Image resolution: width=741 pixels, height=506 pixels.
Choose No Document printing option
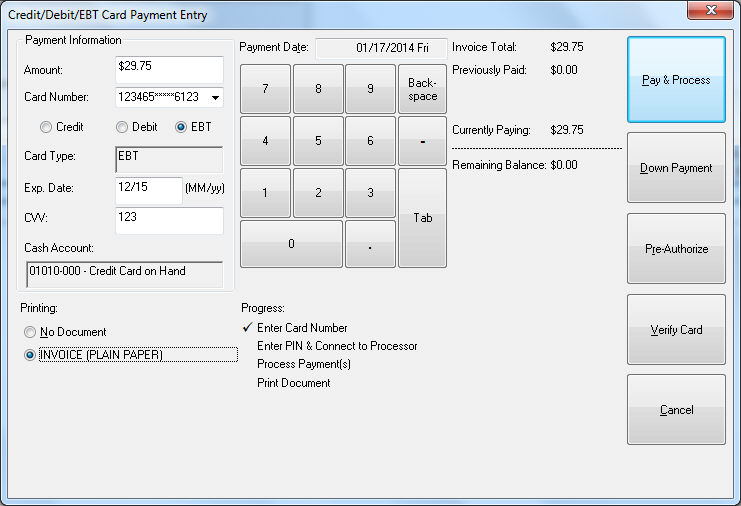pos(31,332)
